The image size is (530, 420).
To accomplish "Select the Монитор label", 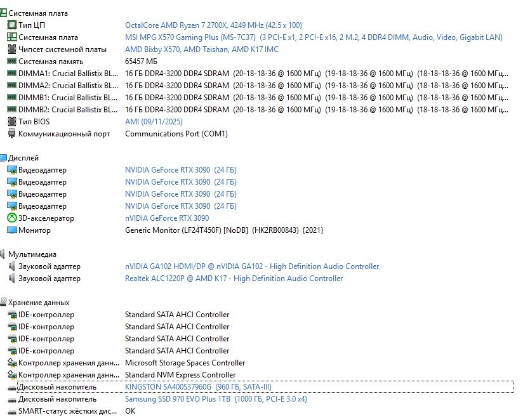I will point(34,230).
